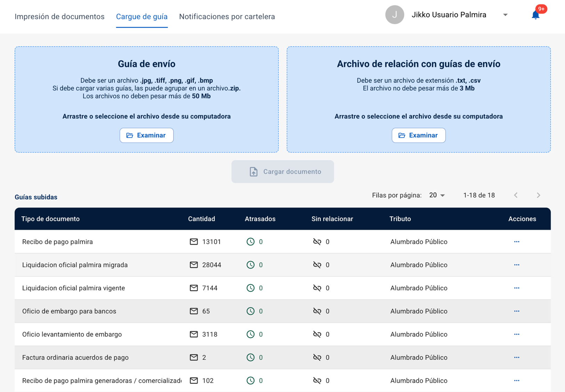Go to previous page of uploaded guides
The width and height of the screenshot is (565, 392).
coord(516,195)
